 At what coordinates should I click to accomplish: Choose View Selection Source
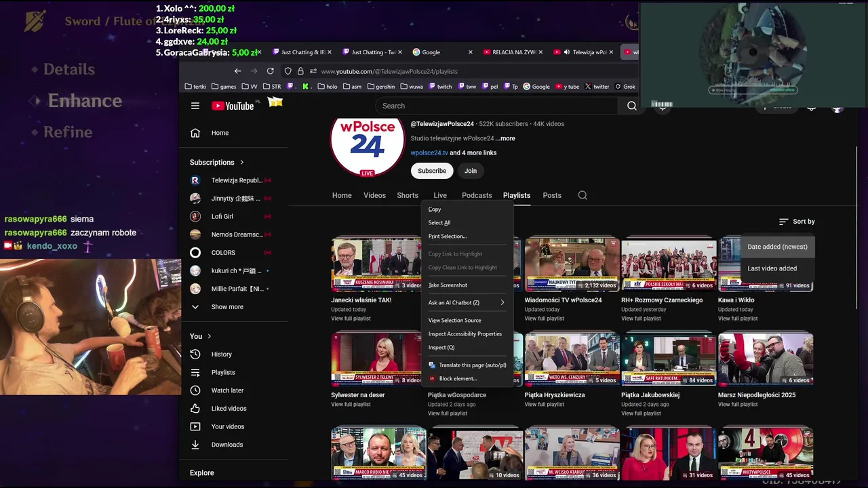(467, 320)
